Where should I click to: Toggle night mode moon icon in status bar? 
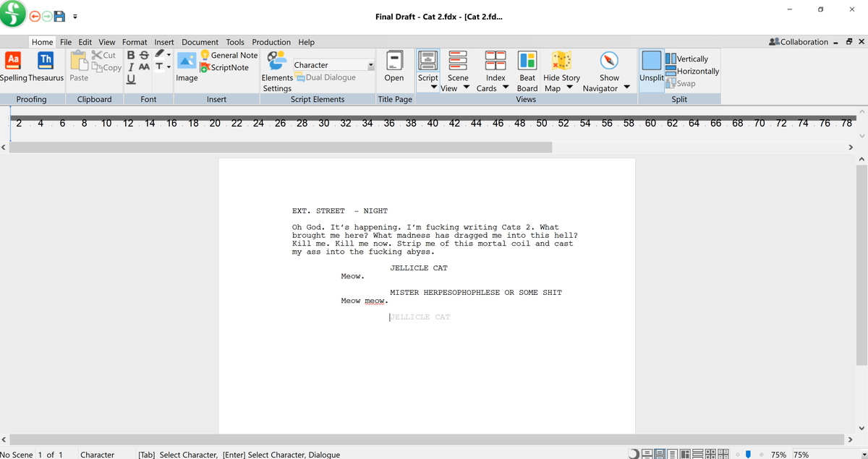point(634,454)
